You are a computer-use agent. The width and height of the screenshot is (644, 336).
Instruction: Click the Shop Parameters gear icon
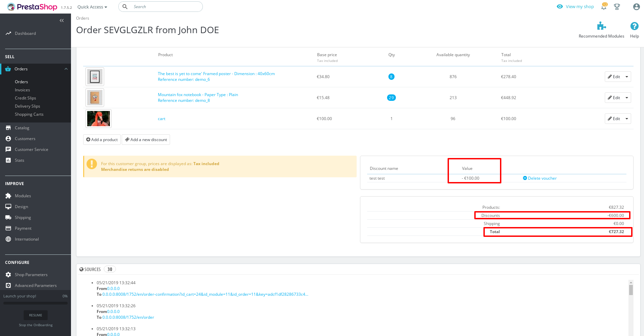[x=8, y=275]
